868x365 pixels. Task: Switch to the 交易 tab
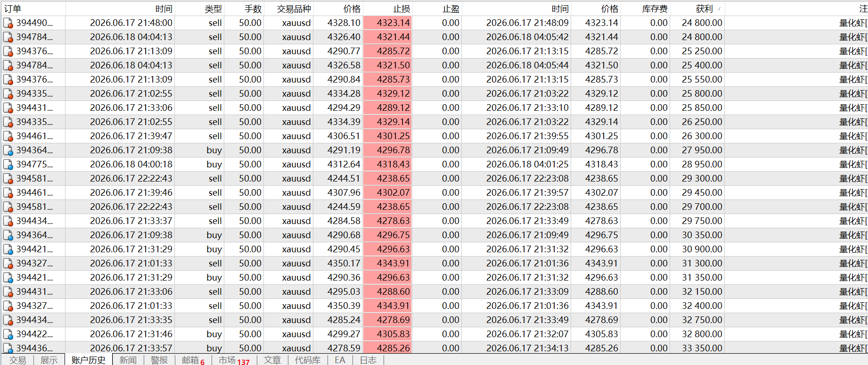pyautogui.click(x=18, y=360)
